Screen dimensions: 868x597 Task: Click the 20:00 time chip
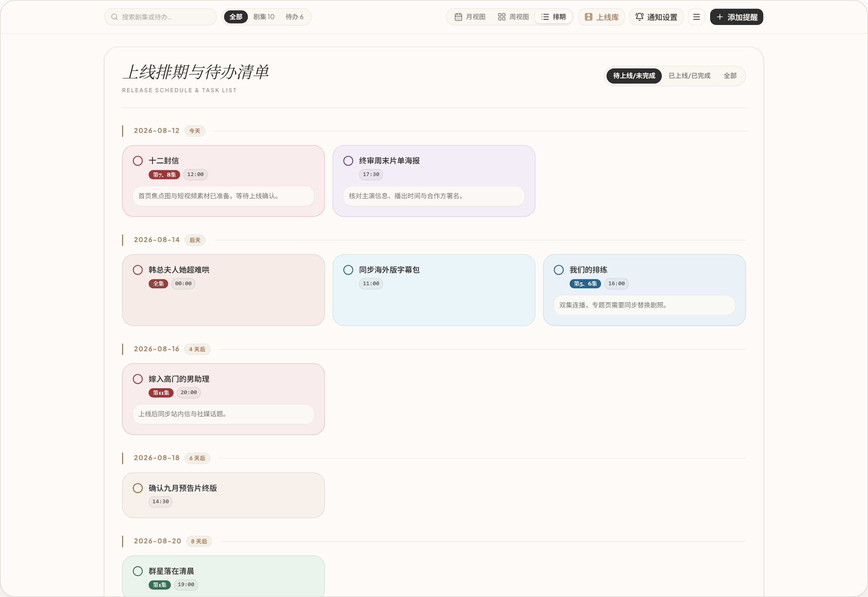(189, 393)
